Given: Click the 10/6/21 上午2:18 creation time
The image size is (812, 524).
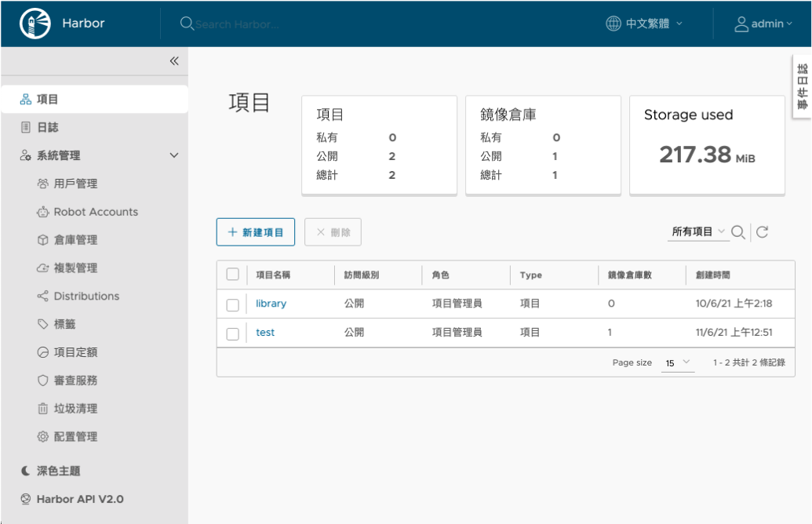Looking at the screenshot, I should (x=734, y=304).
